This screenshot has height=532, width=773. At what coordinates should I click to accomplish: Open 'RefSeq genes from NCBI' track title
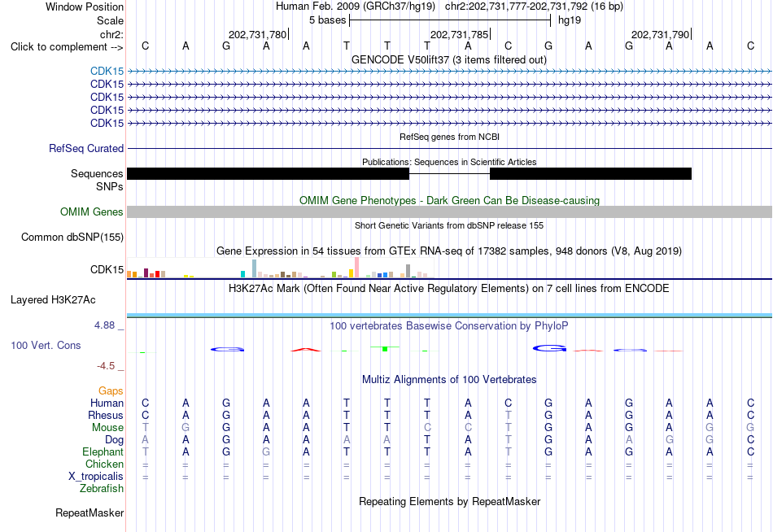(449, 137)
